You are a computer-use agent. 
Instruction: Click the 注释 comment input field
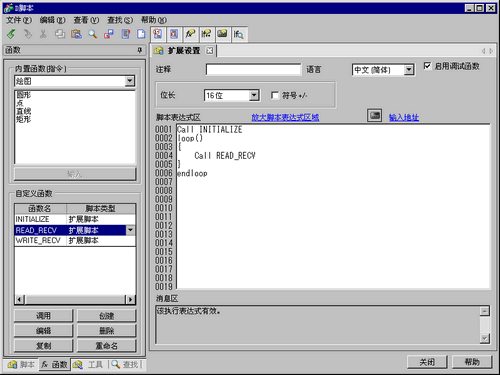coord(253,69)
